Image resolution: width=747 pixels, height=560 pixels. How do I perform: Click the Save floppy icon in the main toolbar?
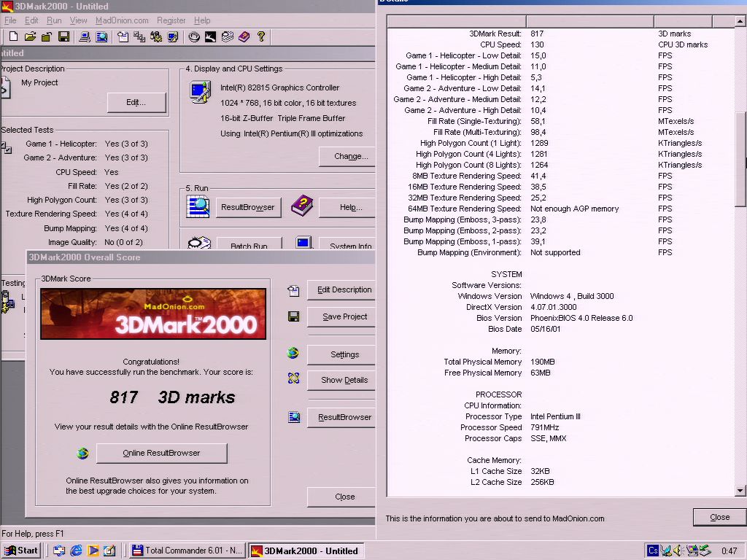point(64,36)
